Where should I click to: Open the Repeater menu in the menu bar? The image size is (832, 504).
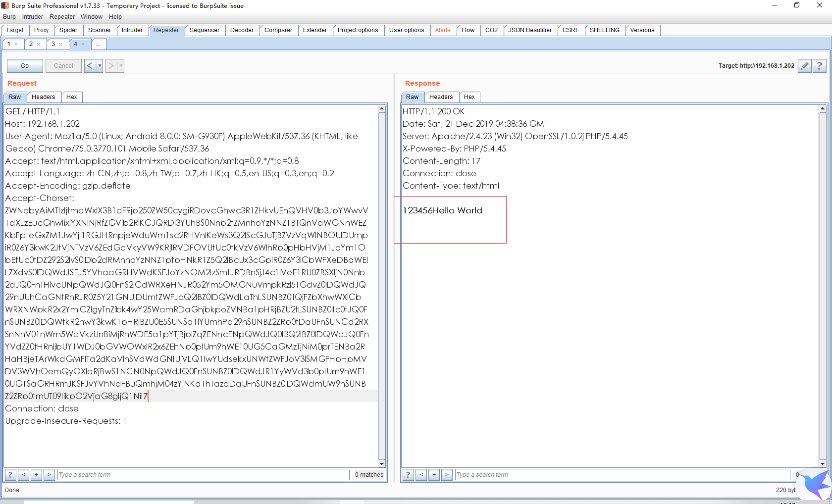pyautogui.click(x=62, y=17)
